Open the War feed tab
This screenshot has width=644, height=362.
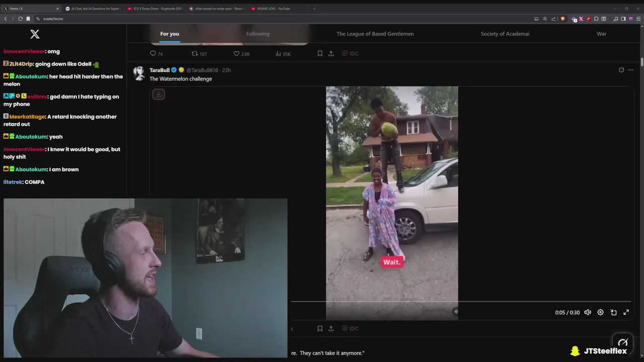coord(601,34)
